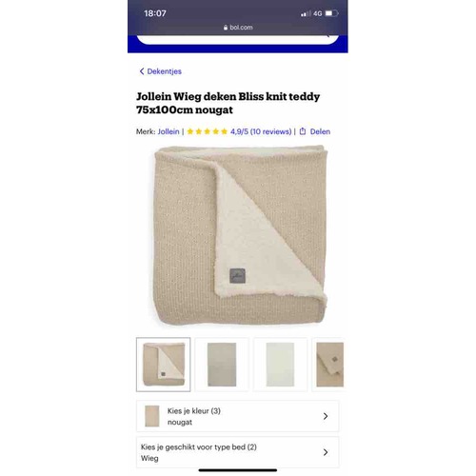Viewport: 476px width, 476px height.
Task: Select the second grey-beige blanket thumbnail
Action: tap(222, 365)
